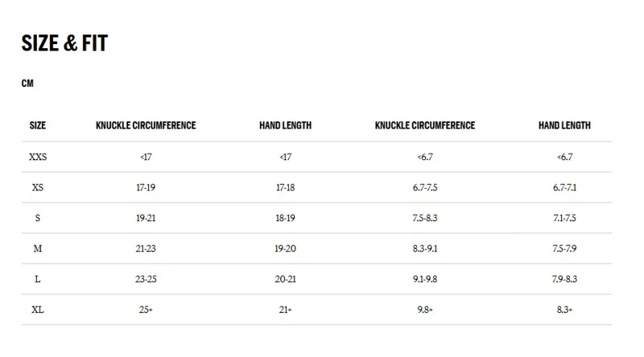The height and width of the screenshot is (357, 644).
Task: Click the 21+ hand length cell
Action: [286, 310]
